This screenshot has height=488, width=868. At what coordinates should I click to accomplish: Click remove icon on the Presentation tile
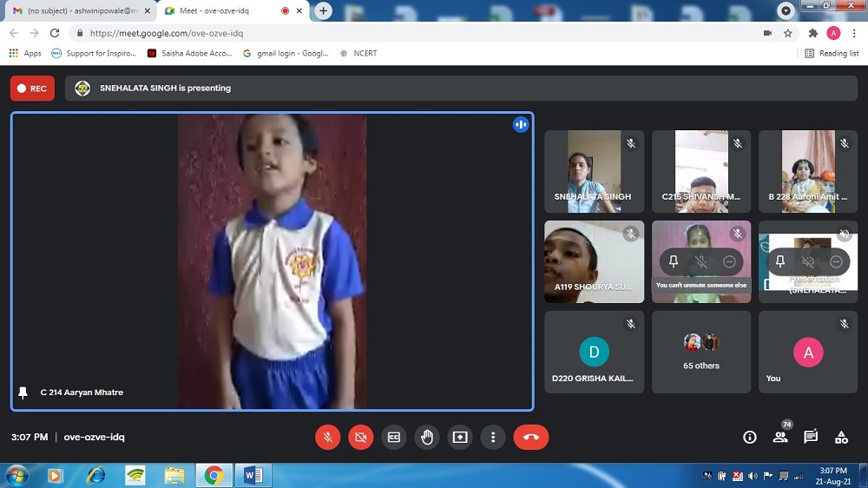836,261
